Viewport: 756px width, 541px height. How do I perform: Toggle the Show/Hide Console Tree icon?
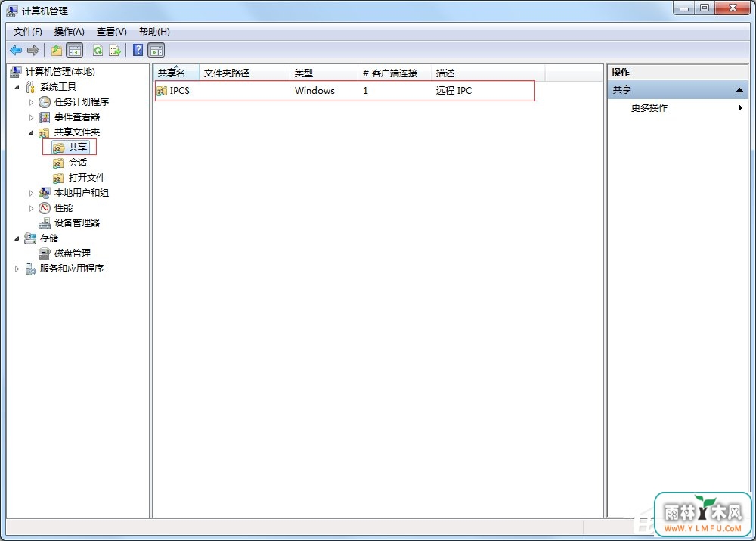pos(75,50)
